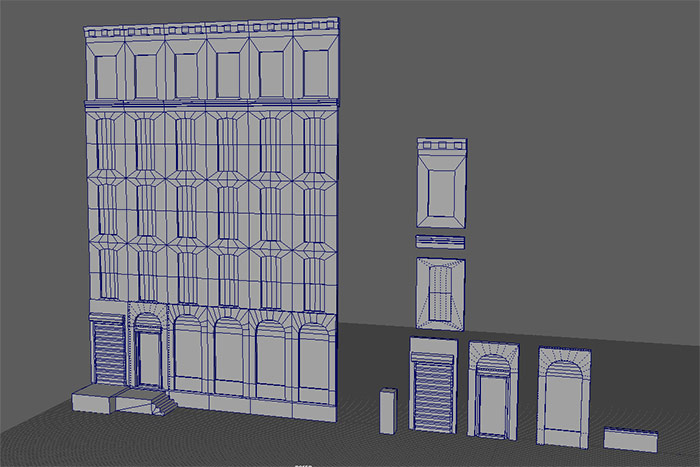Select the building's top-left attic window
This screenshot has width=700, height=467.
coord(106,72)
